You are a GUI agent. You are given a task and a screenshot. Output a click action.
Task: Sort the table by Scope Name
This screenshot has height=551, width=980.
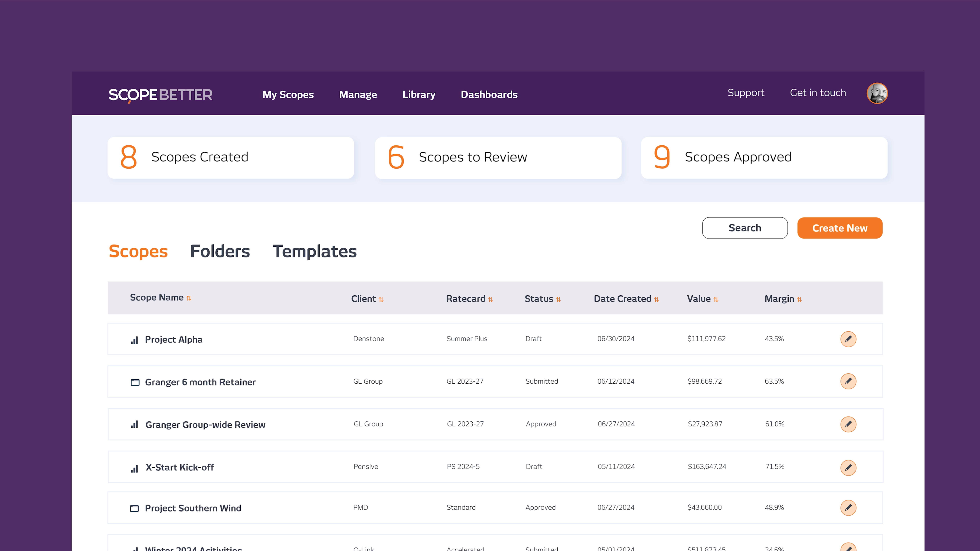click(x=189, y=298)
